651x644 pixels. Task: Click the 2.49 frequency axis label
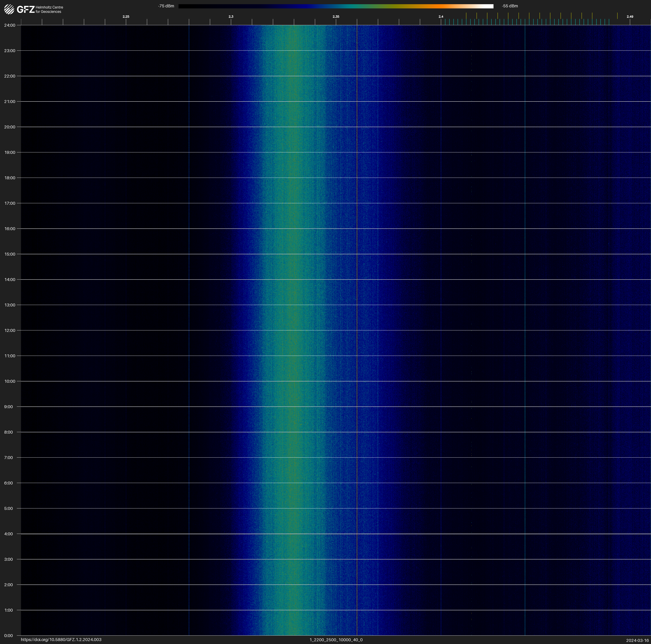point(629,17)
